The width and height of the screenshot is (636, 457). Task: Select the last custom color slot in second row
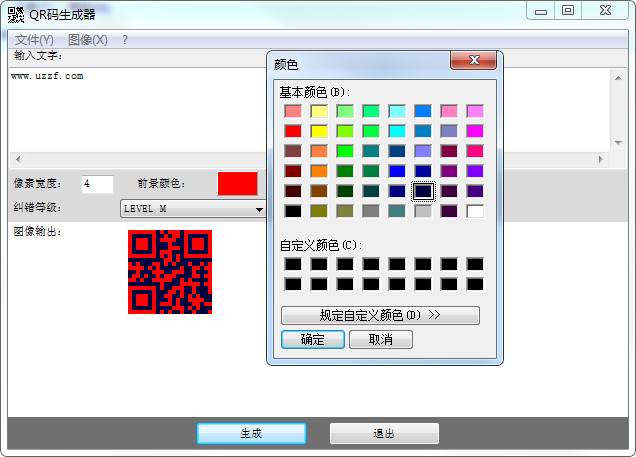coord(475,284)
